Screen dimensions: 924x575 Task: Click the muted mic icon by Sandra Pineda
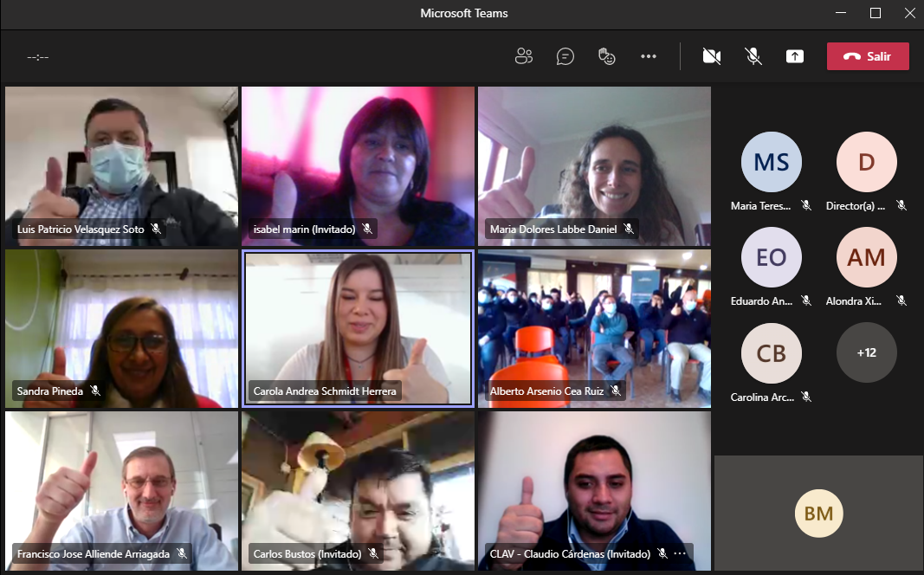[95, 391]
